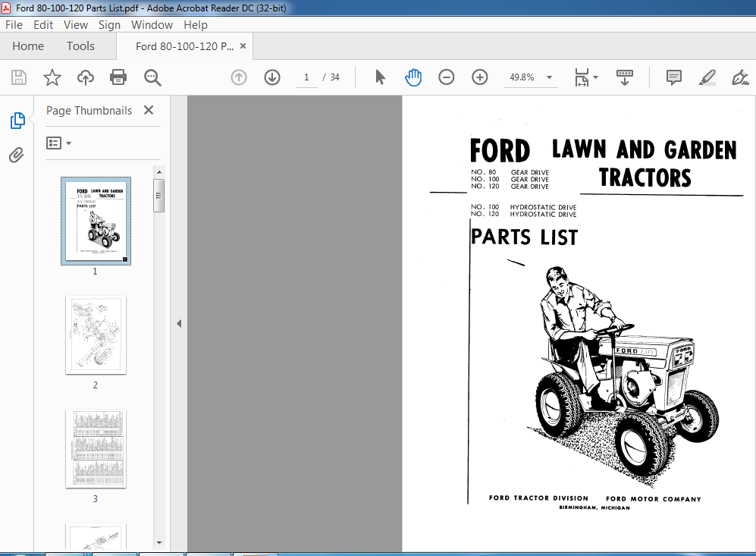Zoom out with minus button

point(446,77)
